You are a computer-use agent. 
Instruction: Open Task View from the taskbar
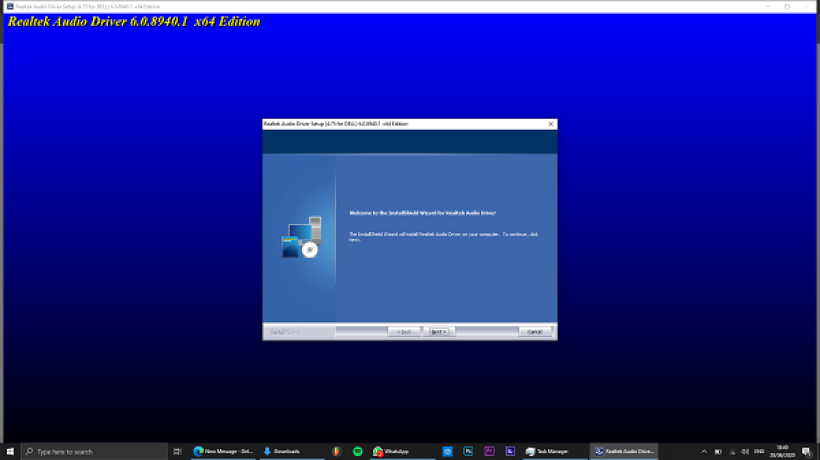click(177, 451)
